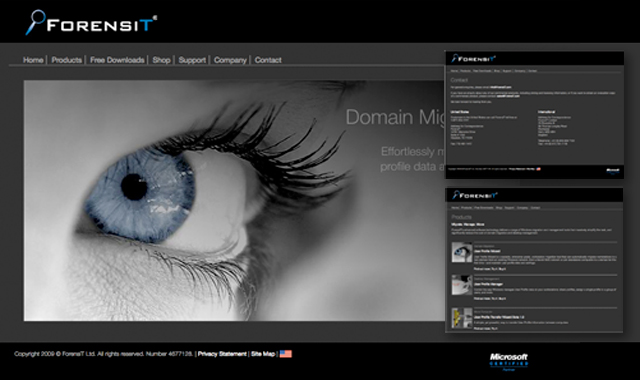
Task: Click the Domain Migration banner heading
Action: (395, 118)
